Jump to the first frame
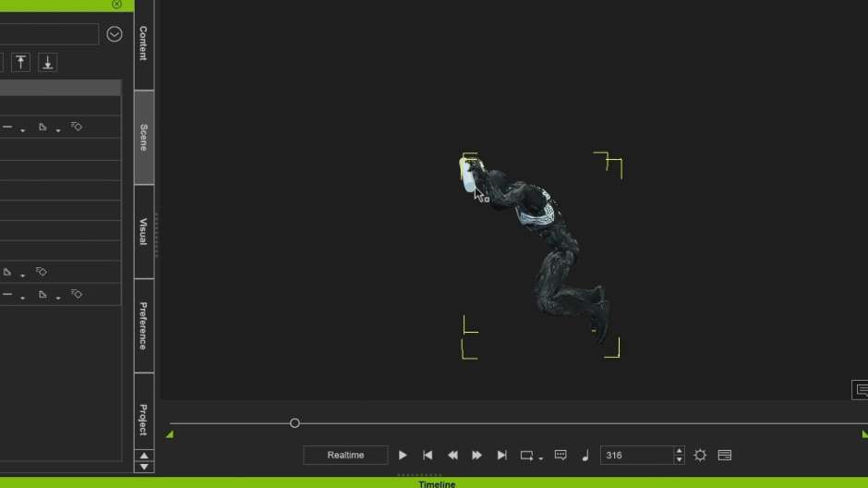Screen dimensions: 868x488 tap(428, 456)
